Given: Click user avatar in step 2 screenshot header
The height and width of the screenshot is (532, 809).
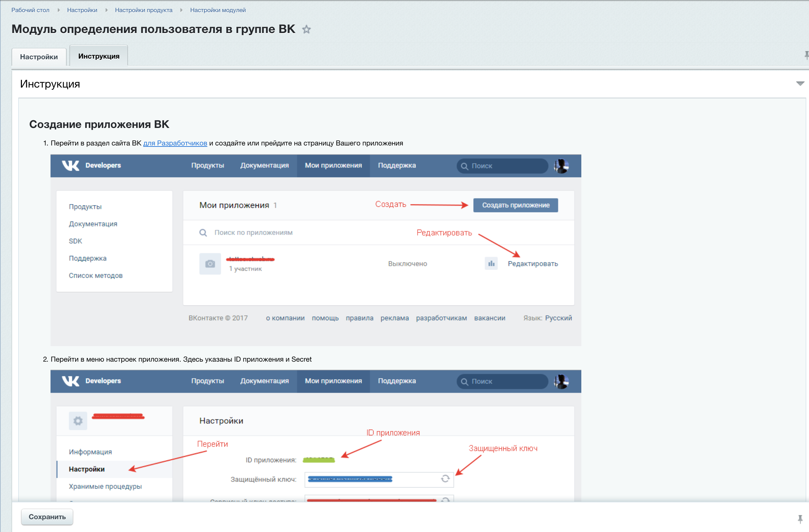Looking at the screenshot, I should coord(561,381).
